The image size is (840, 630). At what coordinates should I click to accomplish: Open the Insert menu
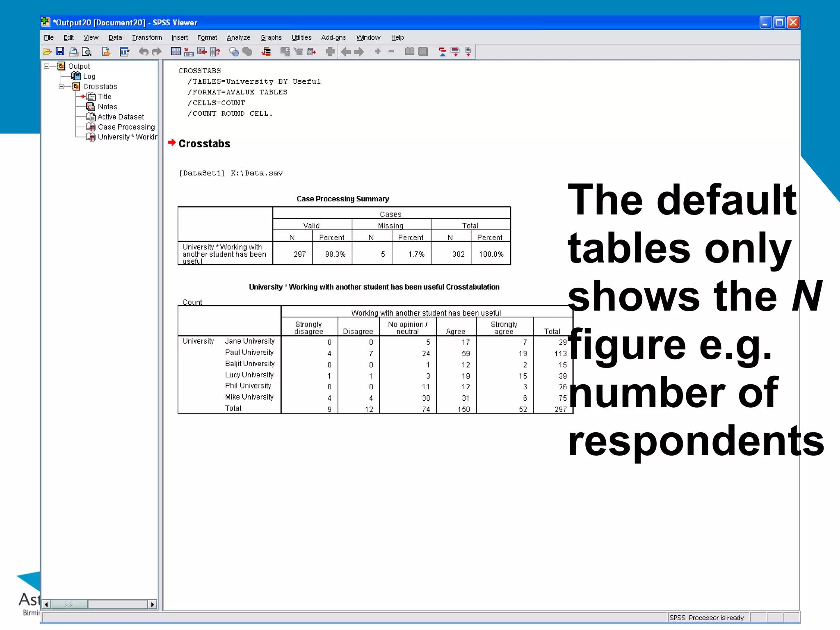click(180, 38)
